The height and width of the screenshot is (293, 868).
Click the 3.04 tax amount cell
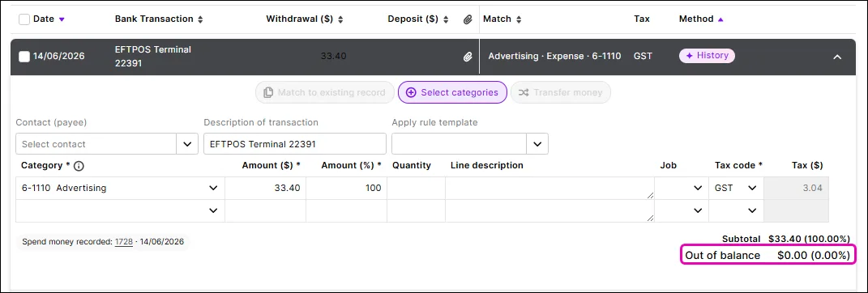(796, 188)
